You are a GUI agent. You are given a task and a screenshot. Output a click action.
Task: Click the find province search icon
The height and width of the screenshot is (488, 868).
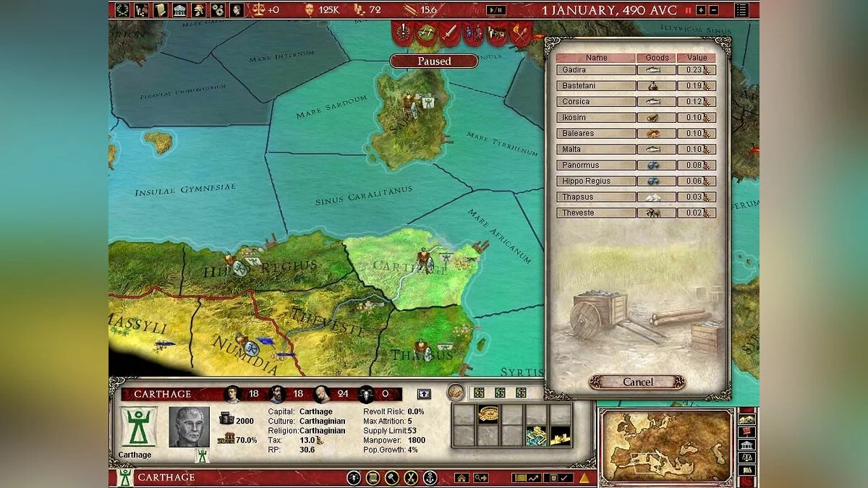[x=480, y=478]
